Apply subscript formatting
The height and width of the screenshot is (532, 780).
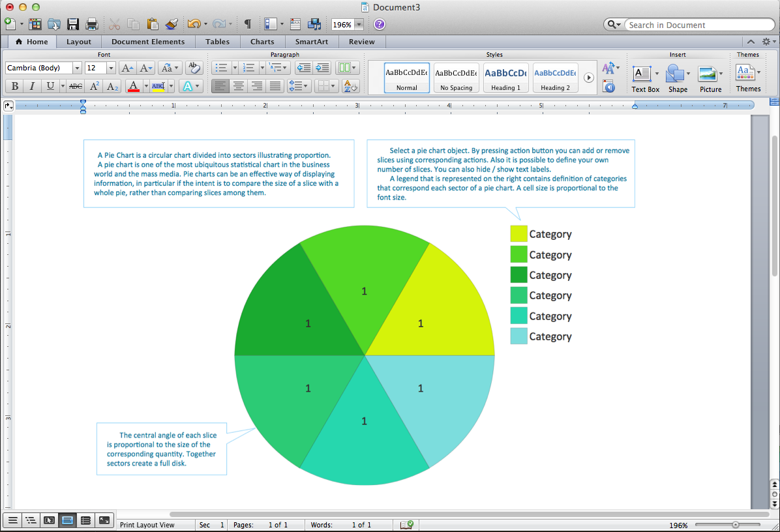pyautogui.click(x=113, y=85)
